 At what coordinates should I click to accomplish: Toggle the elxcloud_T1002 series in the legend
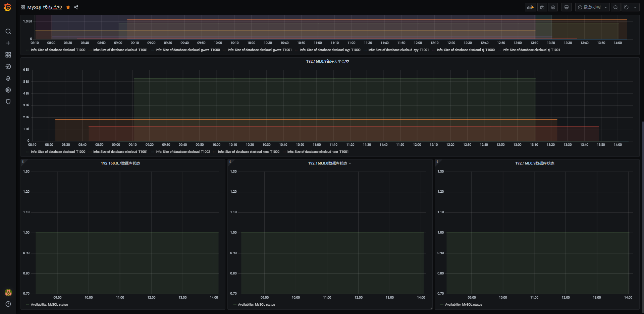point(183,152)
